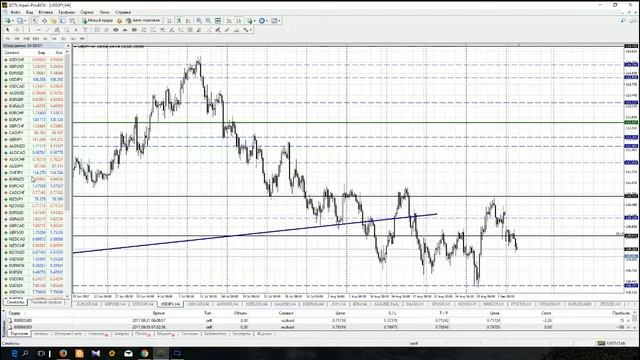Open the Графики menu
Image resolution: width=640 pixels, height=360 pixels.
click(x=67, y=12)
